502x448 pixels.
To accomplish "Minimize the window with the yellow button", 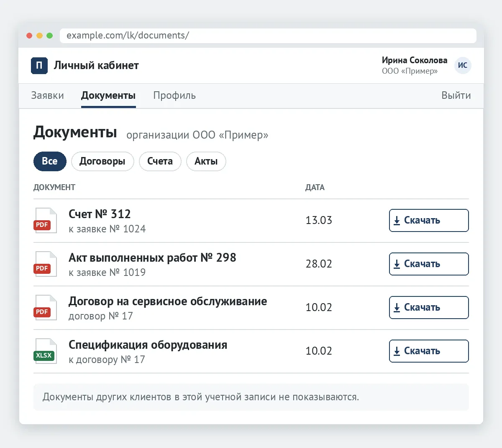I will (x=39, y=36).
